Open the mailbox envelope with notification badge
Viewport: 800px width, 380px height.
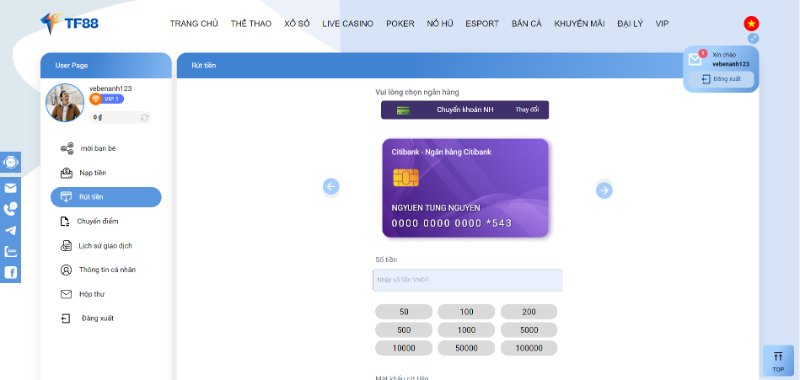coord(695,59)
